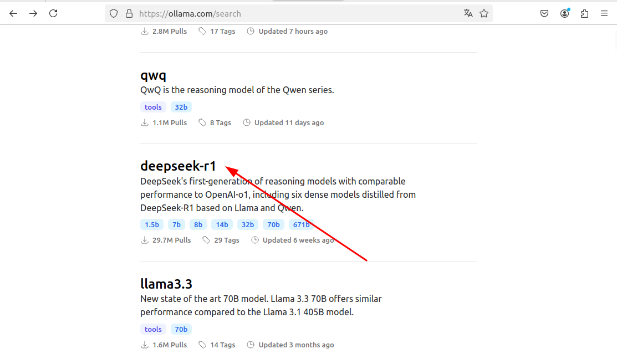Open the Pocket save icon
The image size is (617, 364).
(x=544, y=14)
